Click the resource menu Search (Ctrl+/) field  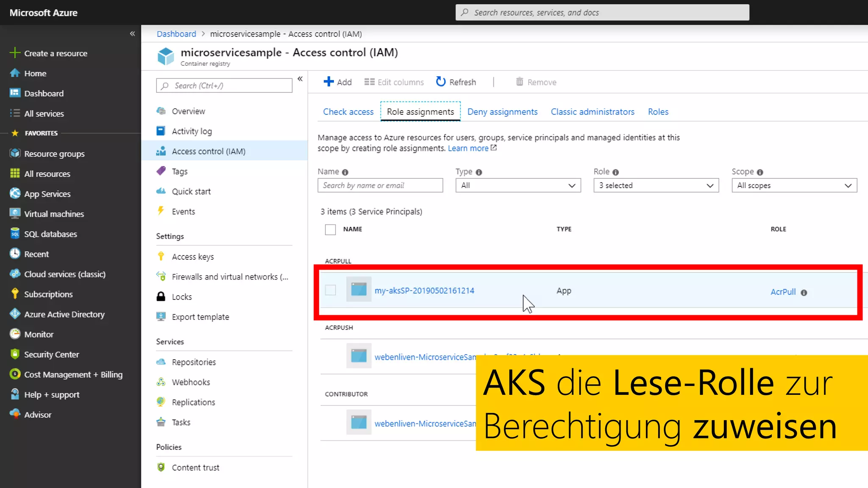click(224, 86)
